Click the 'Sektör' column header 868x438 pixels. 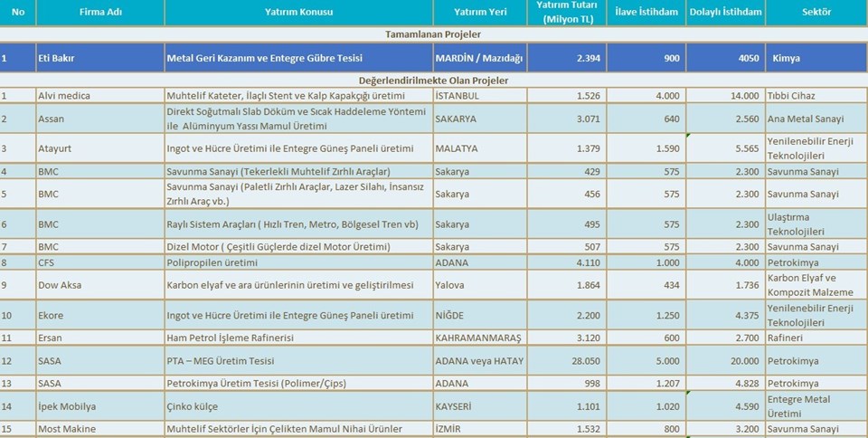coord(816,13)
